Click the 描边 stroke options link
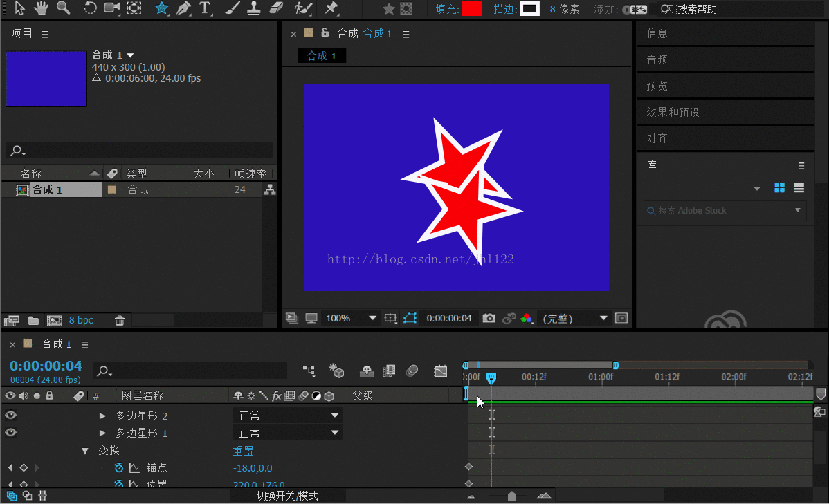Screen dimensions: 829x504 505,9
